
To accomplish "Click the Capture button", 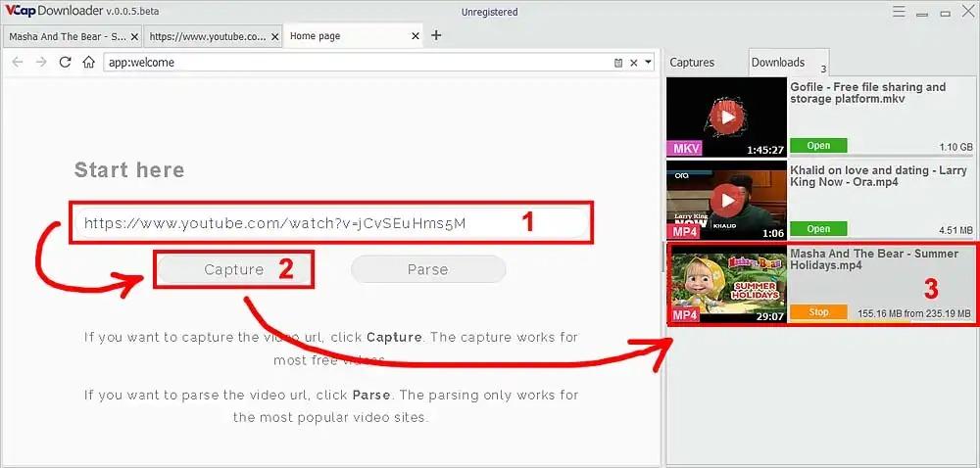I will click(x=233, y=269).
